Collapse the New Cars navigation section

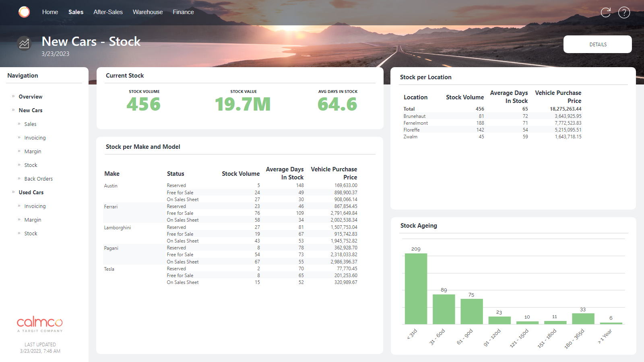point(13,110)
